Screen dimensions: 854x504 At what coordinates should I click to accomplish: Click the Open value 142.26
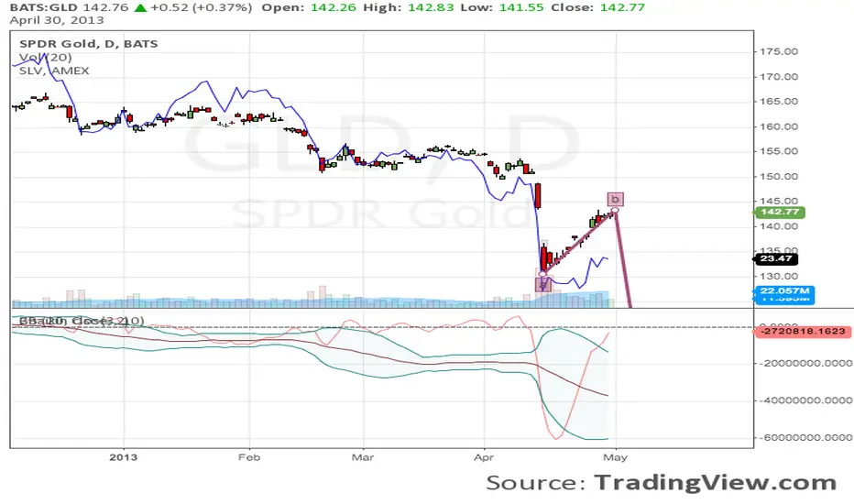pyautogui.click(x=334, y=7)
